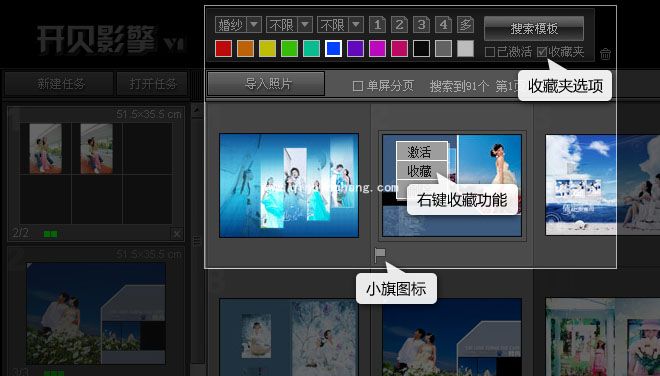The image size is (660, 376).
Task: Click the small flag icon
Action: (380, 255)
